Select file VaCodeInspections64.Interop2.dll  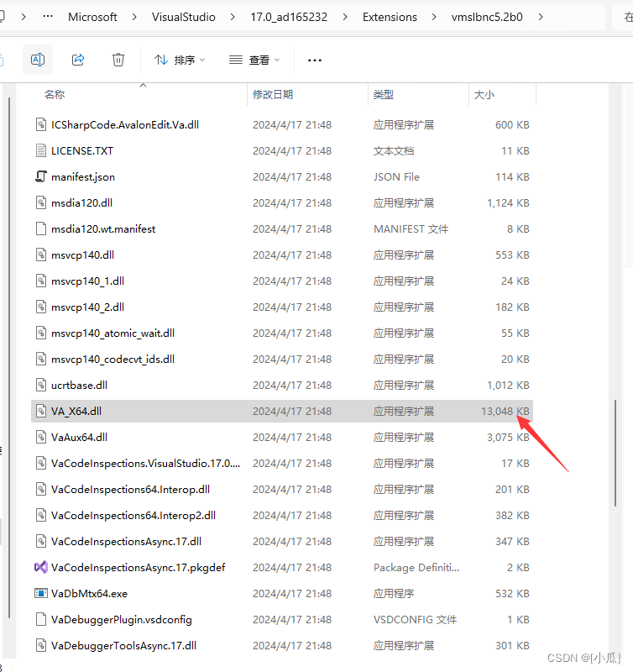pos(282,516)
